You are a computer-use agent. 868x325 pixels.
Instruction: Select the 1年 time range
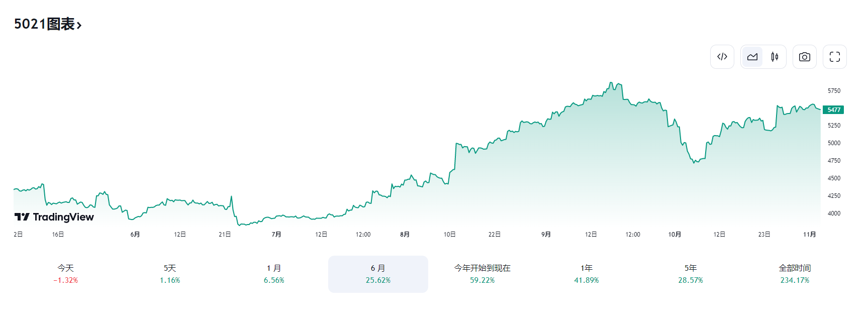tap(586, 274)
